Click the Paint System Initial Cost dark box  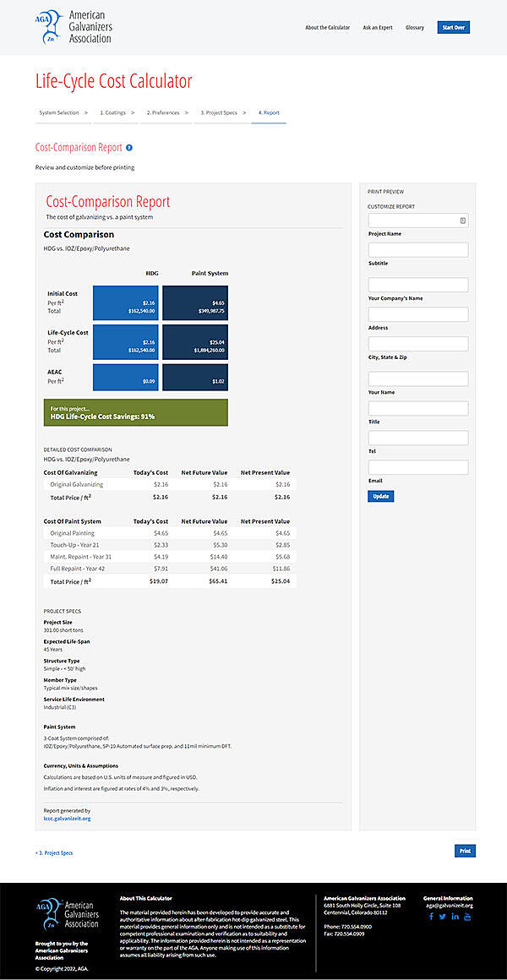[195, 302]
